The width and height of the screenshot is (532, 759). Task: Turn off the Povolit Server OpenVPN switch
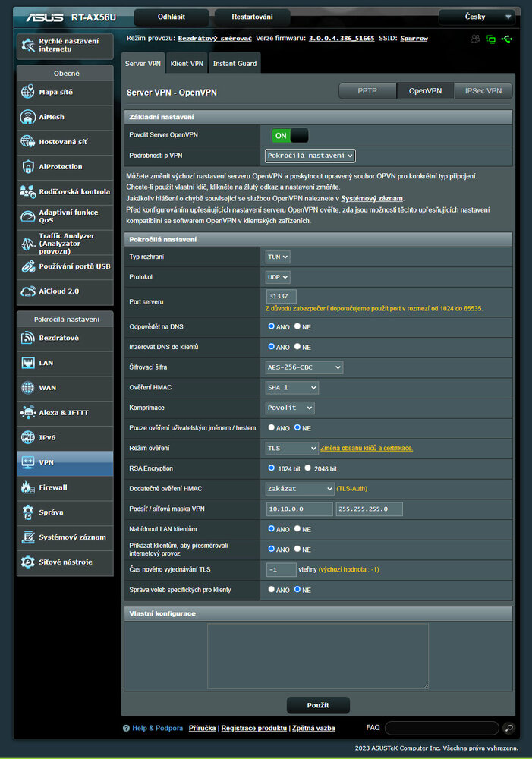(x=290, y=135)
